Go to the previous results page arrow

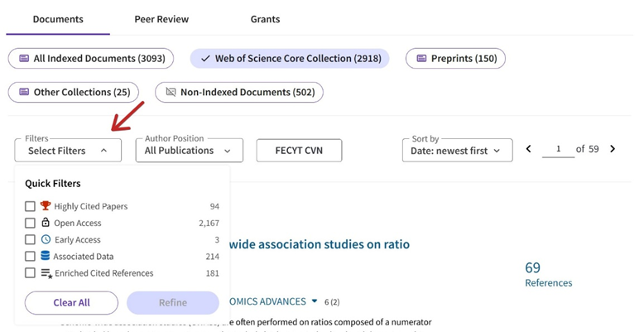click(x=529, y=149)
